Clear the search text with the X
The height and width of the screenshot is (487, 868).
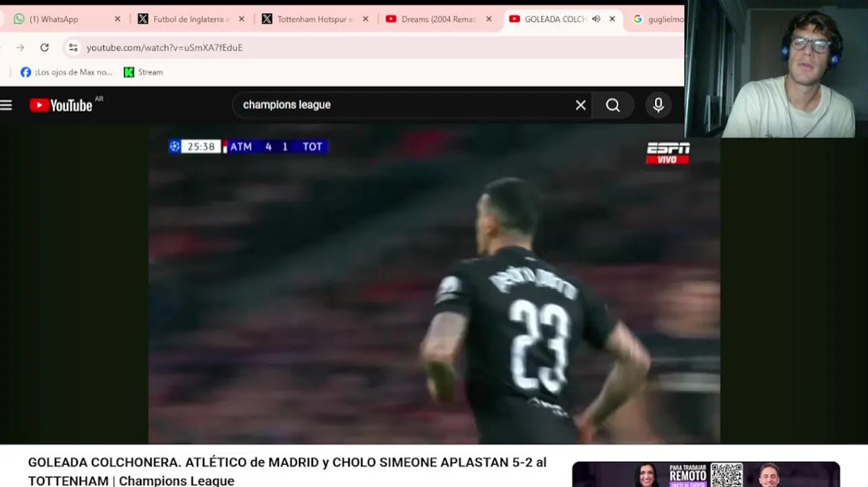point(581,105)
